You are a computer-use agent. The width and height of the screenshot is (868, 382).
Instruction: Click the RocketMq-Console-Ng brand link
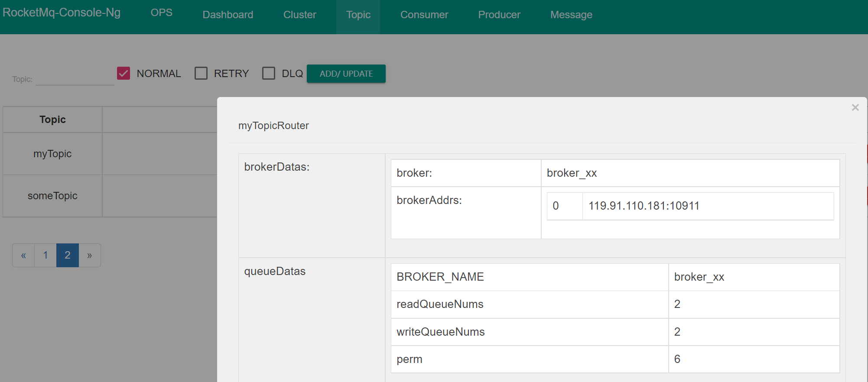point(62,13)
